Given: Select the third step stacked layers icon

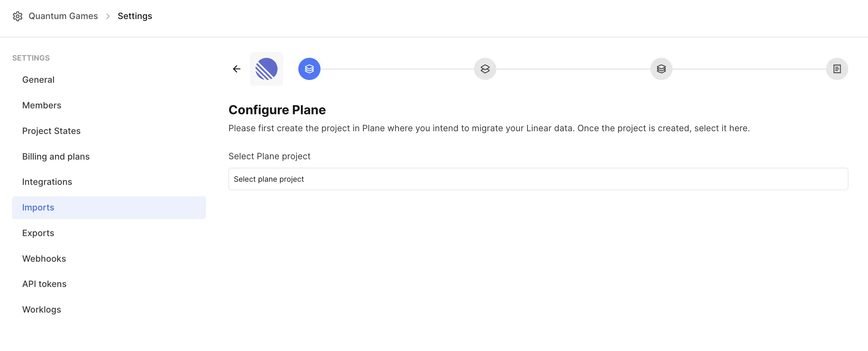Looking at the screenshot, I should point(661,69).
